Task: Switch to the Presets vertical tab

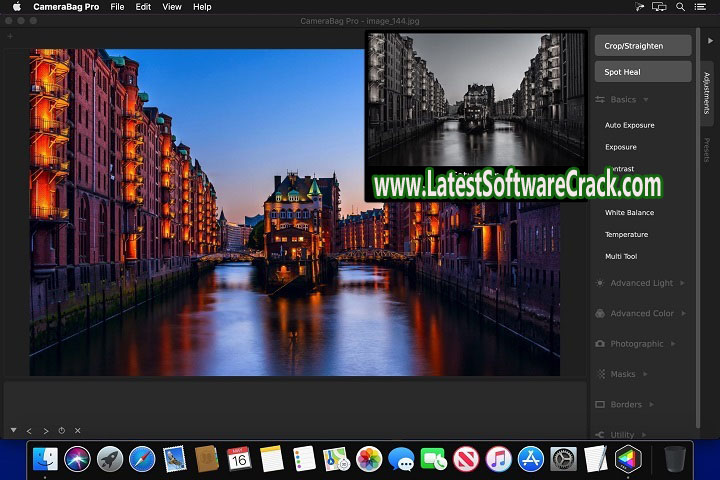Action: coord(707,150)
